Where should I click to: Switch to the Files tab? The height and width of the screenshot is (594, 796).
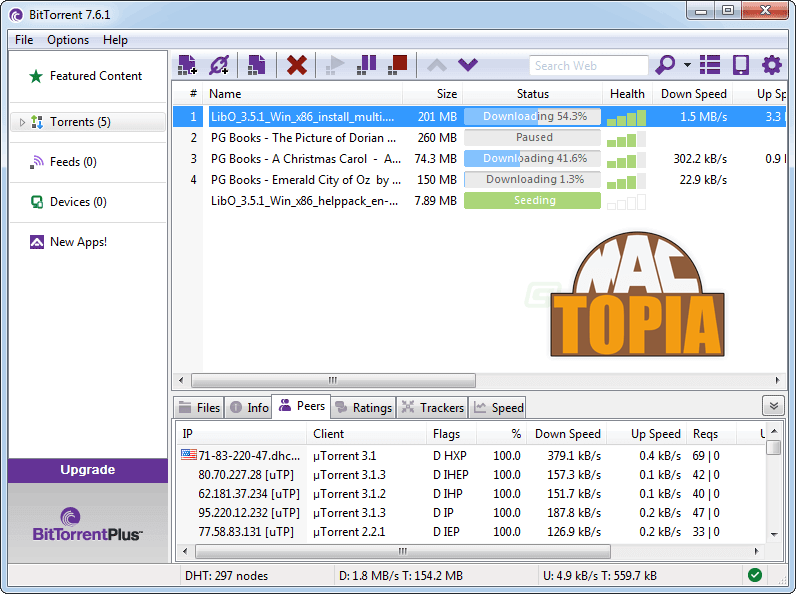point(199,407)
